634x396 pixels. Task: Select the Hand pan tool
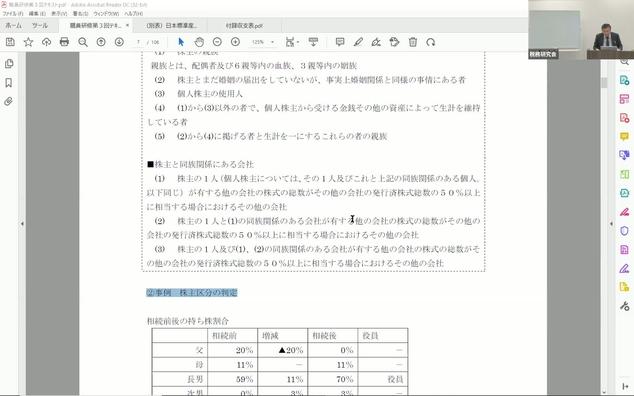199,42
